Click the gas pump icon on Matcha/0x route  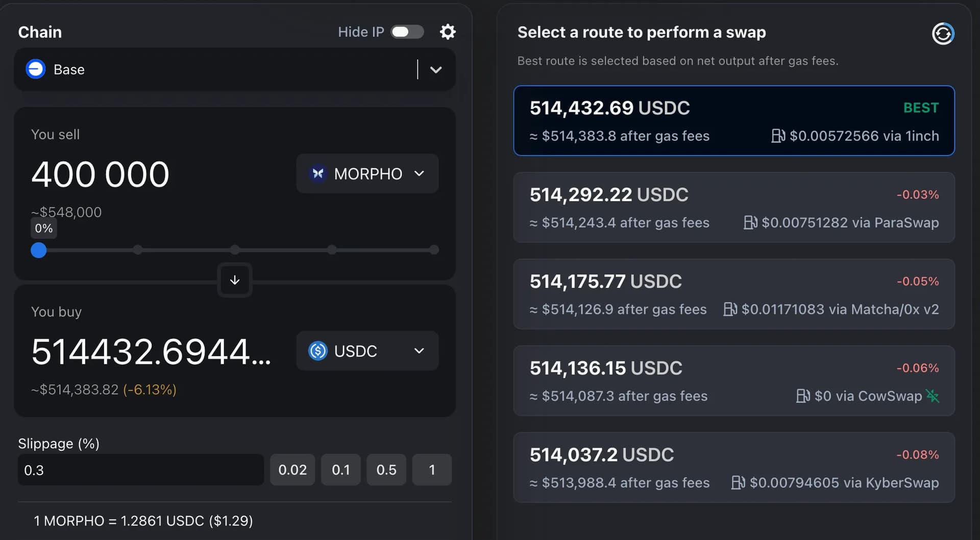730,309
